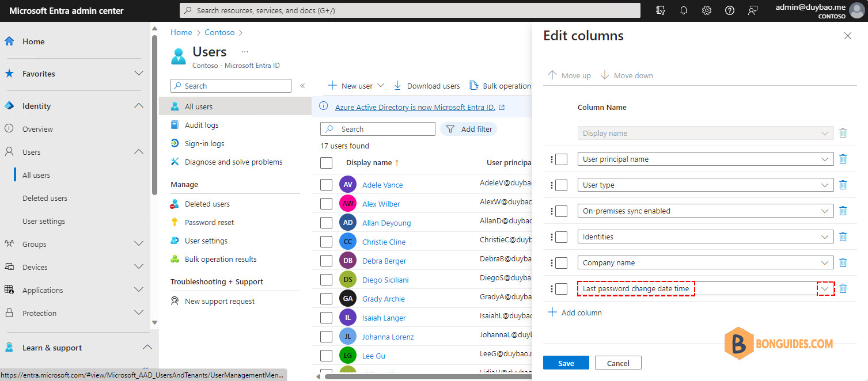868x381 pixels.
Task: Check the Company name column checkbox
Action: [562, 263]
